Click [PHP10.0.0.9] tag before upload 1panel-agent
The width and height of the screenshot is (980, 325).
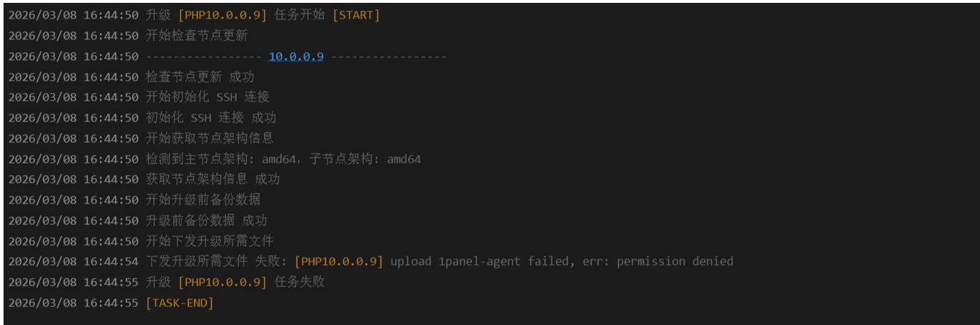[339, 261]
